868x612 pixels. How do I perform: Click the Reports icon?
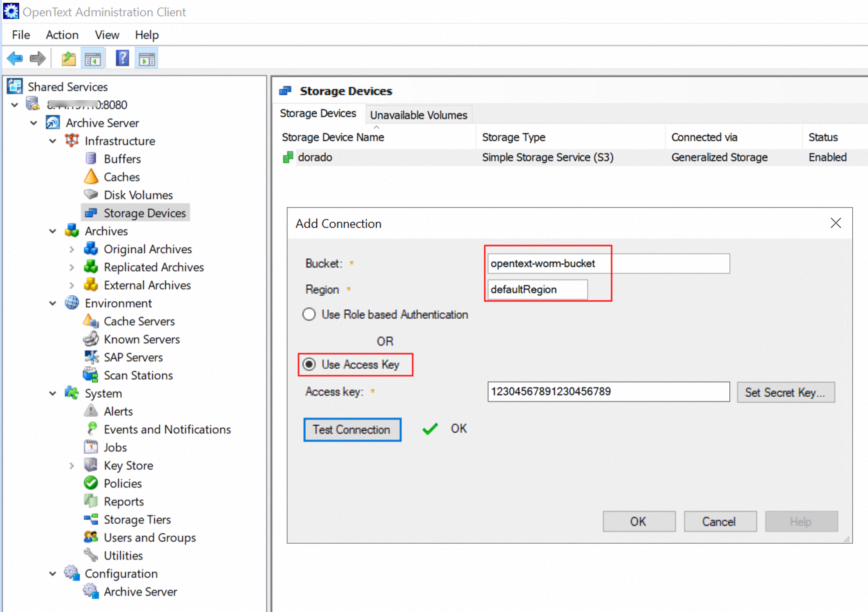coord(91,501)
